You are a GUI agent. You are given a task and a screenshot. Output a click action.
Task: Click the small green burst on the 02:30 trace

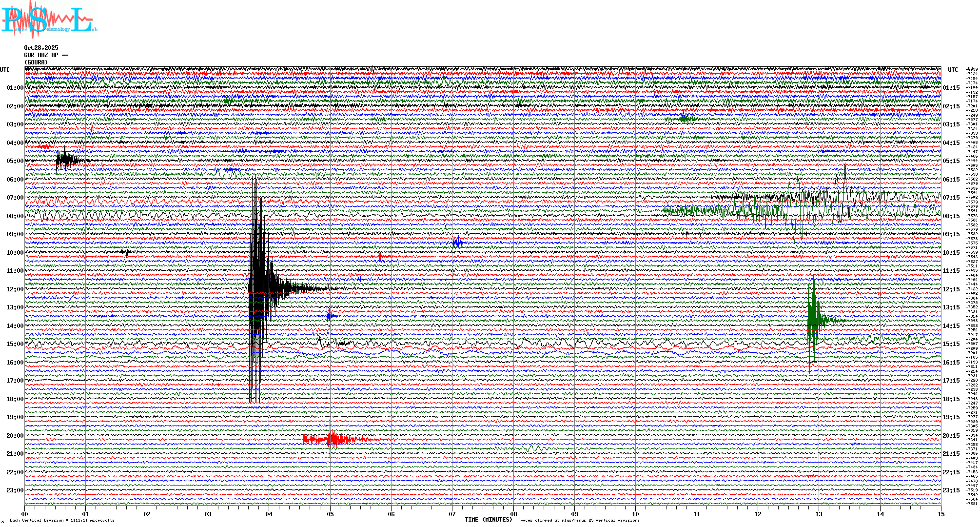click(685, 119)
